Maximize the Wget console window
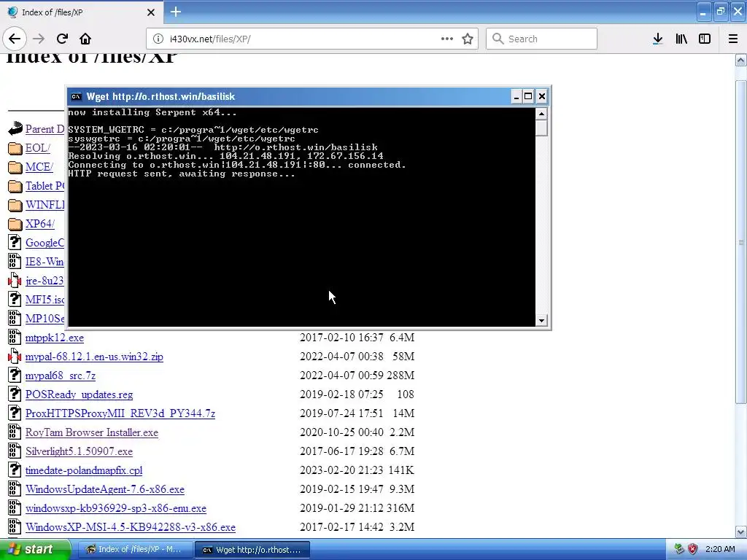Screen dimensions: 747x560 (x=528, y=97)
